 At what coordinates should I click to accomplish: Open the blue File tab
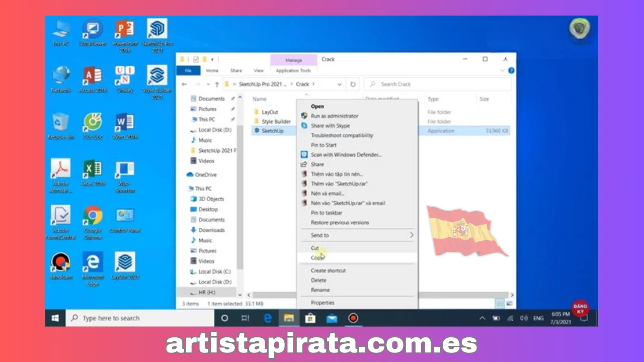click(x=188, y=71)
